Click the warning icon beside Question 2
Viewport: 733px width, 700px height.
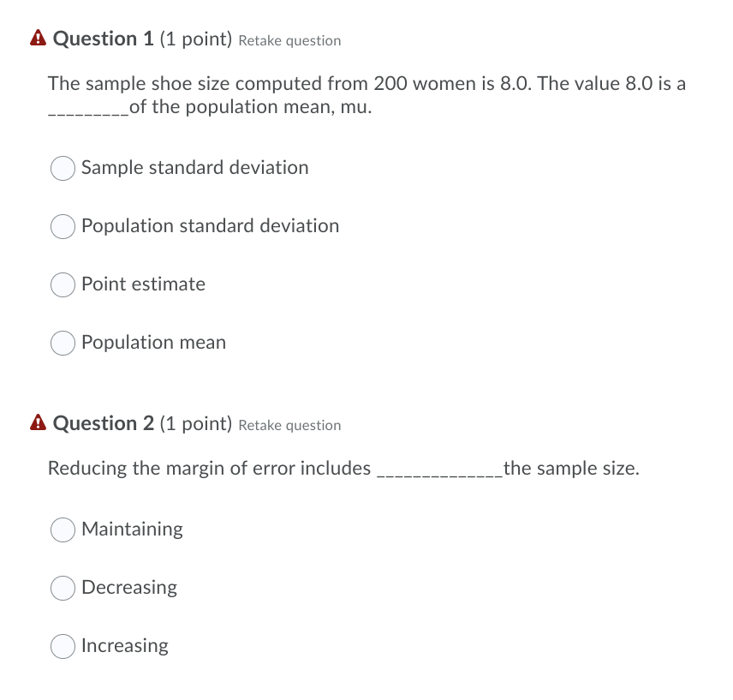[37, 422]
